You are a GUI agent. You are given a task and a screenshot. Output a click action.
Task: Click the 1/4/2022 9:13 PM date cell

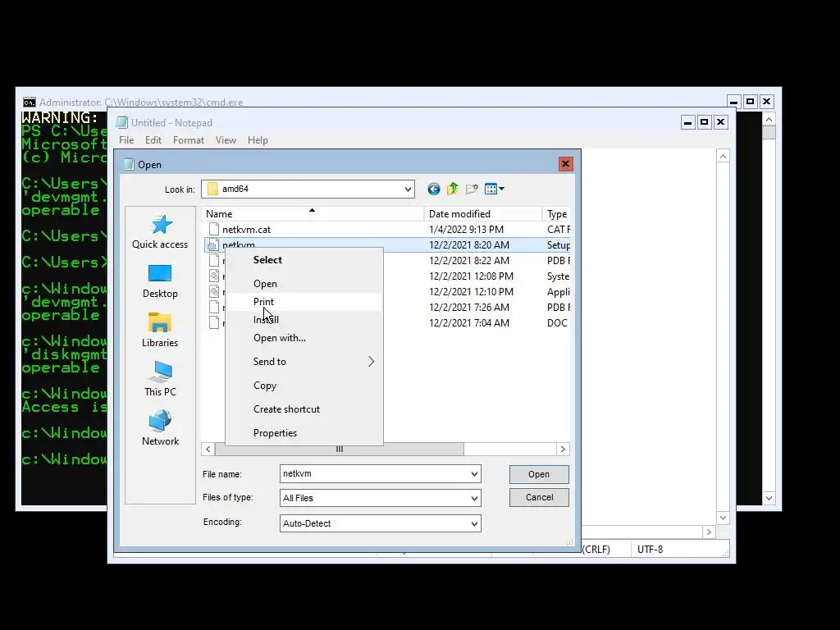click(466, 230)
